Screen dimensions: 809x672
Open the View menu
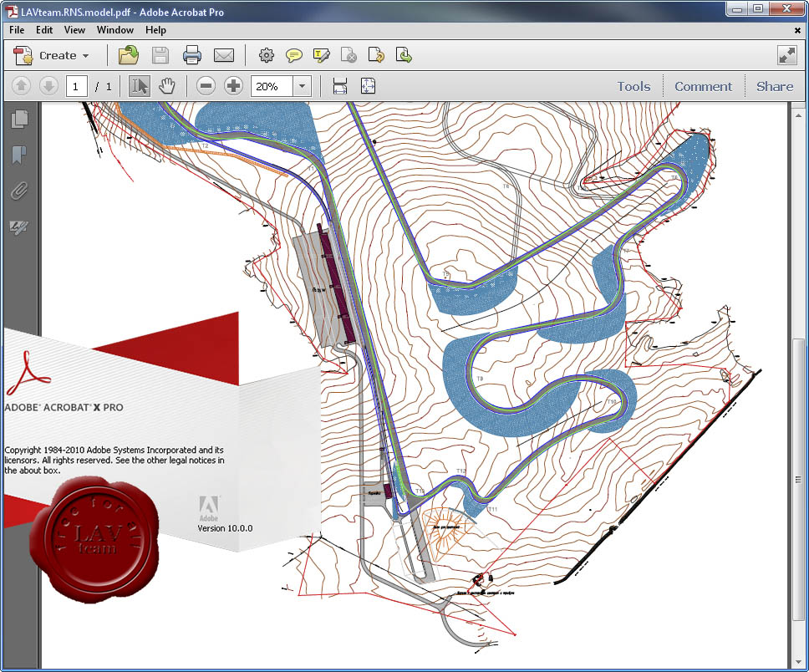click(75, 30)
